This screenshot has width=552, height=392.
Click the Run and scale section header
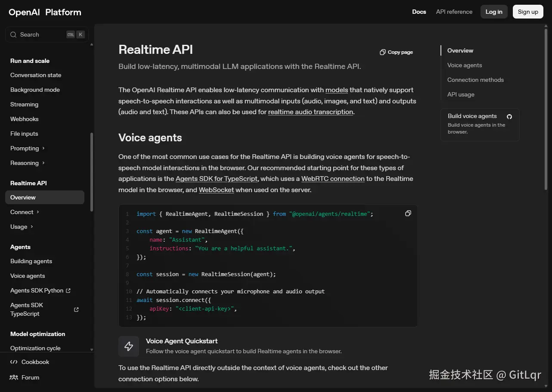point(30,61)
